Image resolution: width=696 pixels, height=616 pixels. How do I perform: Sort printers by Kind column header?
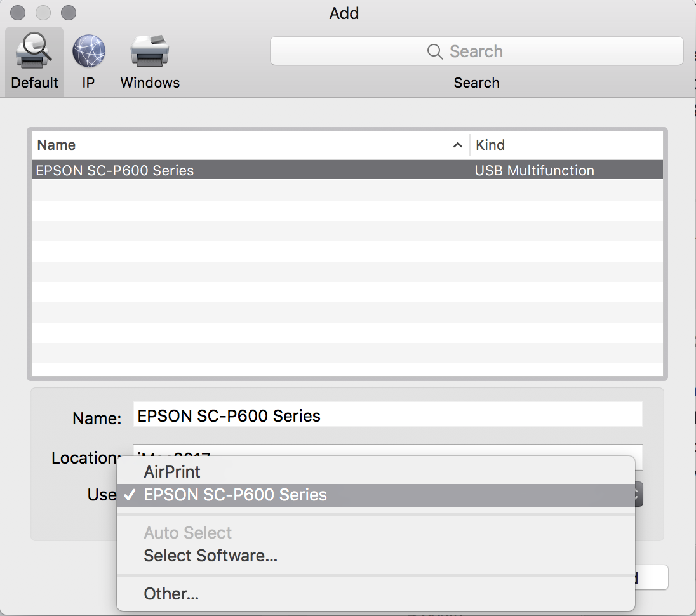(x=566, y=145)
